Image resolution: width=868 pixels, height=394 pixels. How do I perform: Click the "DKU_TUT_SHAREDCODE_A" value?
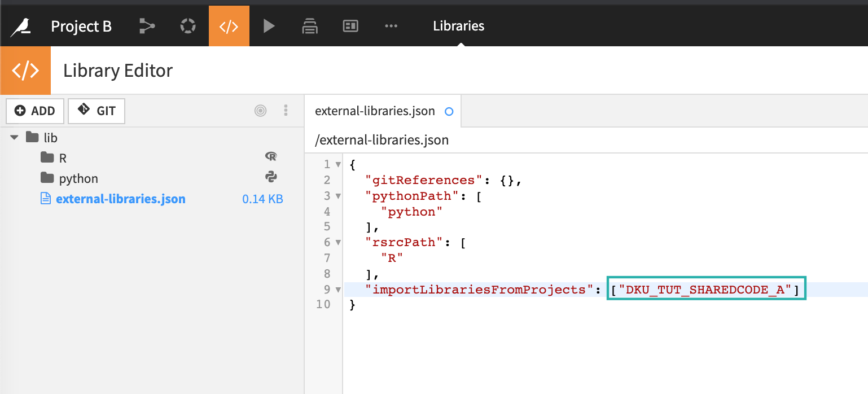coord(705,290)
